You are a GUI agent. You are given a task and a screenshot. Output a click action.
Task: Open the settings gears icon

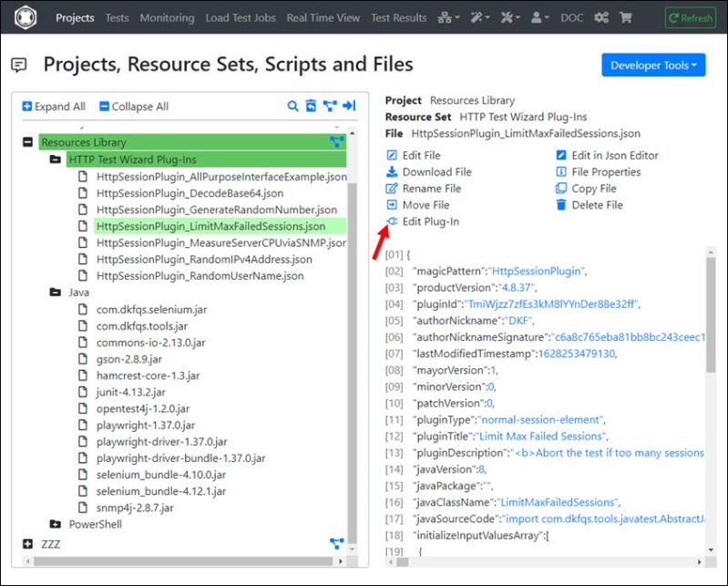601,17
